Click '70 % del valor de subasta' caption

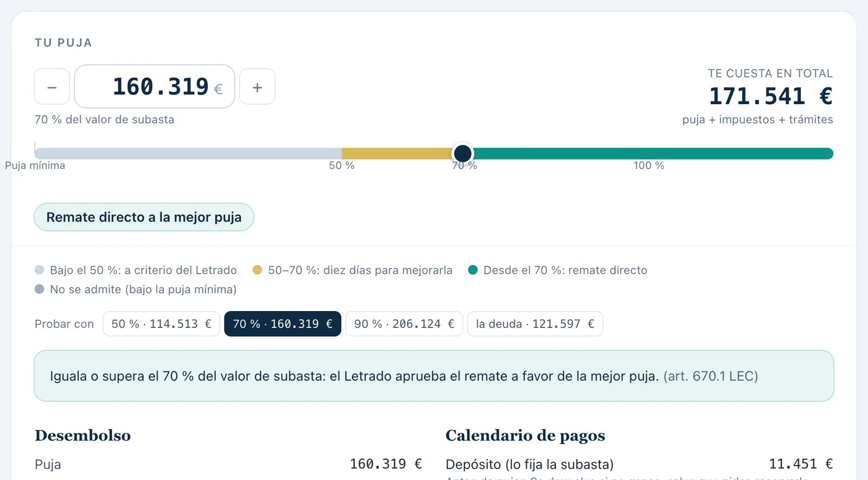[105, 119]
